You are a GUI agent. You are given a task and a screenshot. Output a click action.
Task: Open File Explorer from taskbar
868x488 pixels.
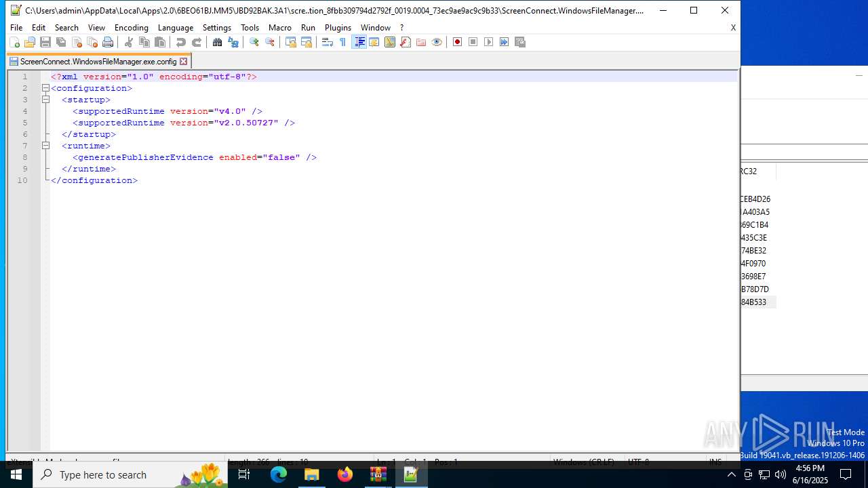tap(312, 474)
